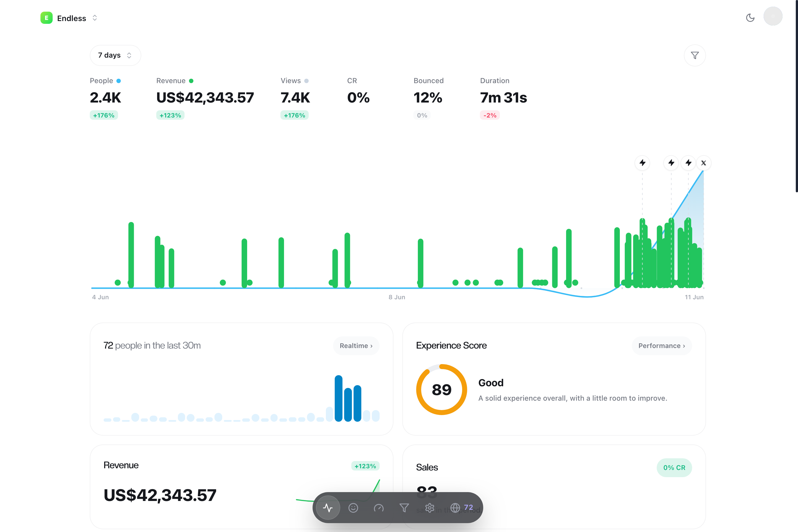Select the CR metric
The width and height of the screenshot is (798, 532).
(x=352, y=81)
